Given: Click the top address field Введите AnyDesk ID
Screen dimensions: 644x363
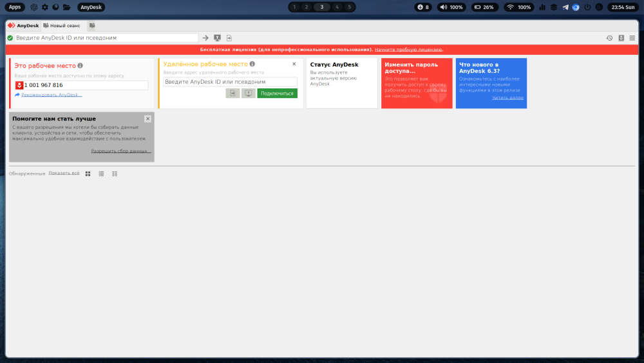Looking at the screenshot, I should 106,38.
